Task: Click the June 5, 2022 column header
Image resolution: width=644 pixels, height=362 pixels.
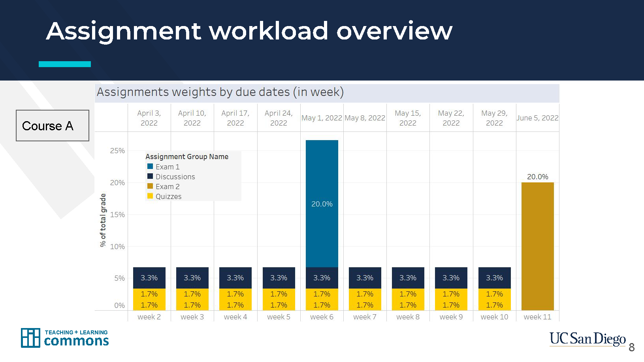Action: pyautogui.click(x=537, y=118)
